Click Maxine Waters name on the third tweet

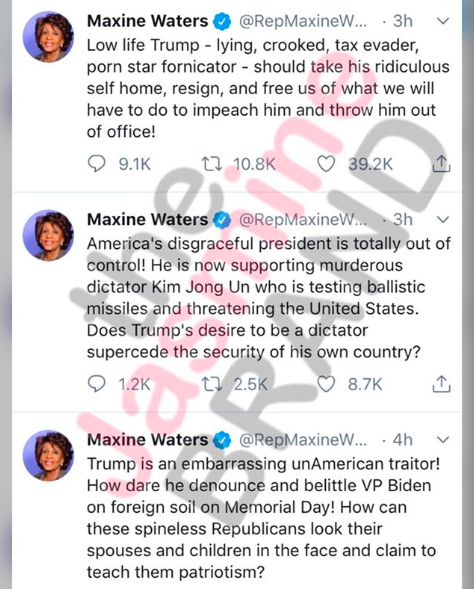pos(147,439)
